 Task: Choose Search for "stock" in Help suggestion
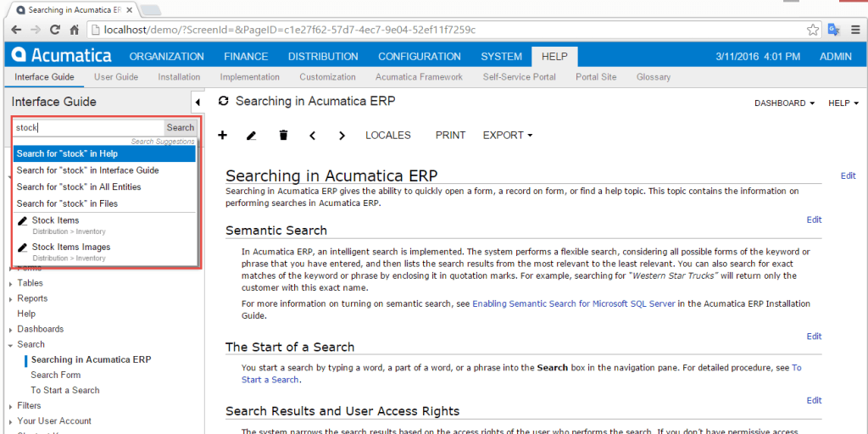tap(104, 154)
